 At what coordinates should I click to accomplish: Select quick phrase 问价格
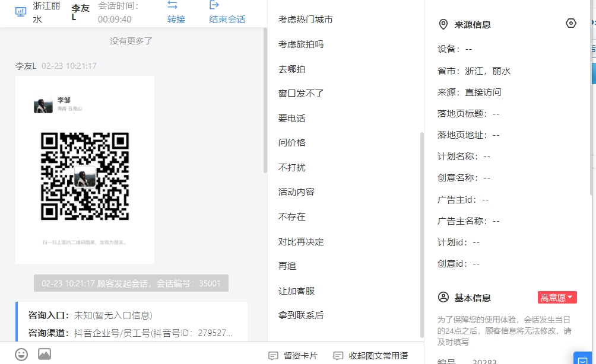point(292,143)
